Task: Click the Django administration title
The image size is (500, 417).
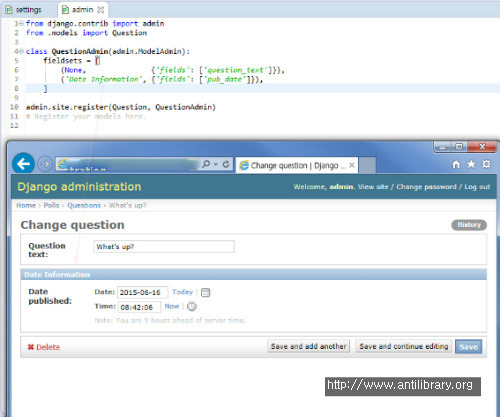Action: pyautogui.click(x=79, y=187)
